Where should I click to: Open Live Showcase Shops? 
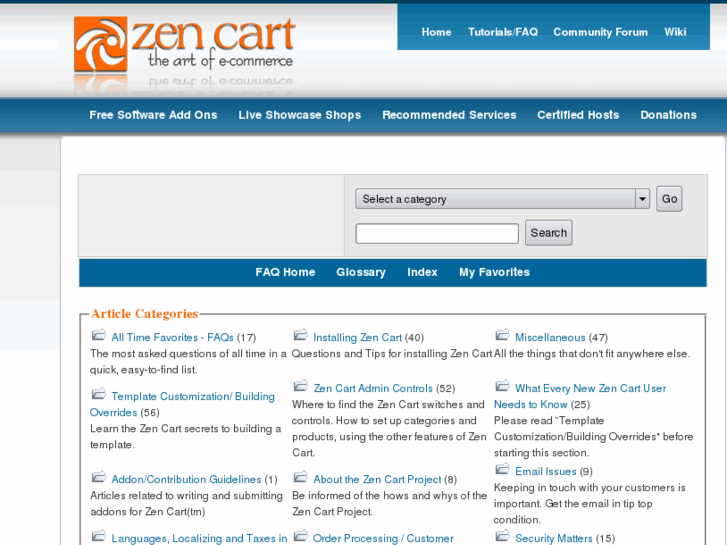[x=300, y=115]
